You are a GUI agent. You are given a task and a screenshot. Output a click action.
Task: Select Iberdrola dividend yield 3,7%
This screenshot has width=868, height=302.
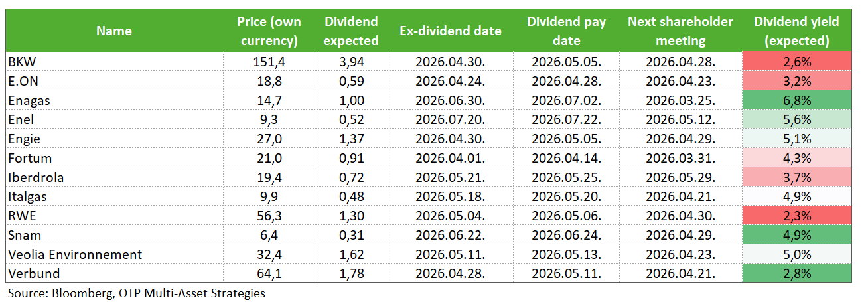[x=796, y=177]
